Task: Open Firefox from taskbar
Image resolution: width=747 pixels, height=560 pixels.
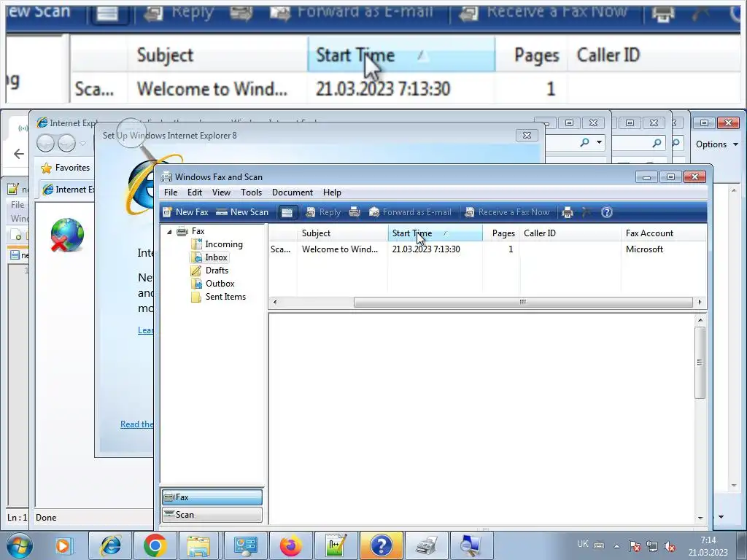Action: pyautogui.click(x=290, y=545)
